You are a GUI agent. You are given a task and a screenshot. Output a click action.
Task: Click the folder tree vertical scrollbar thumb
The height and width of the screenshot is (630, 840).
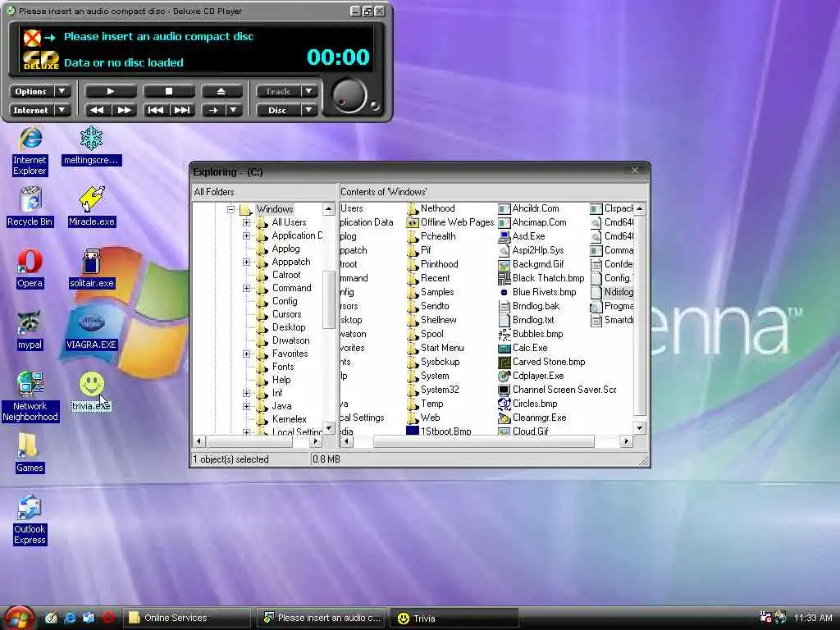(x=329, y=300)
